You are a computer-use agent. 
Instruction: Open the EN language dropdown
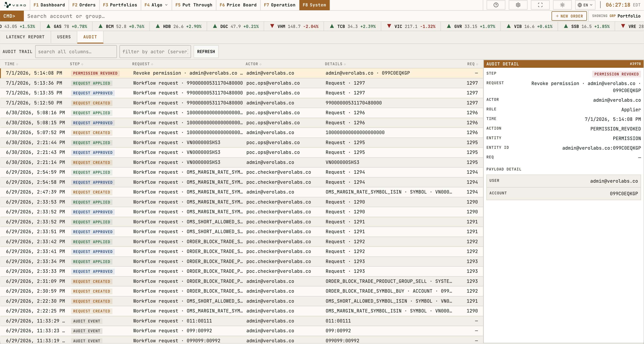pyautogui.click(x=585, y=5)
